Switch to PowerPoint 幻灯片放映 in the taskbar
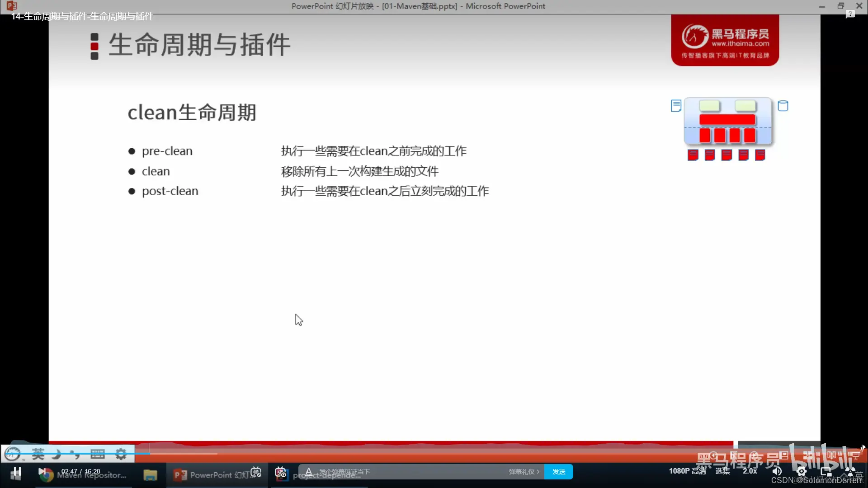868x488 pixels. [212, 474]
